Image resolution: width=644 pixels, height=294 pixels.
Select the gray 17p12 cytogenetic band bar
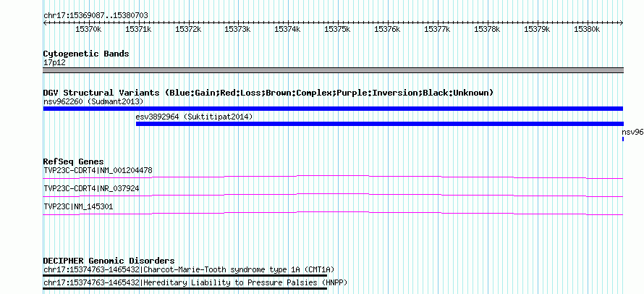(333, 70)
